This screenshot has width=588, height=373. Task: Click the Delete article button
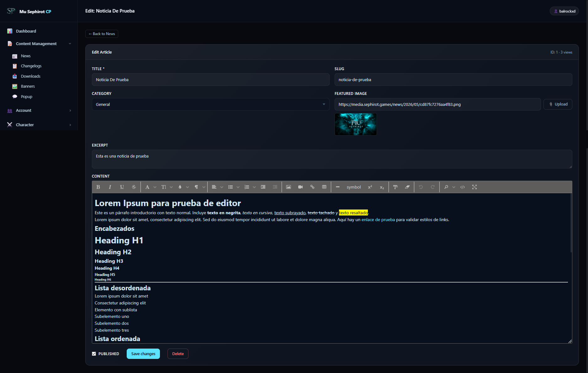178,354
